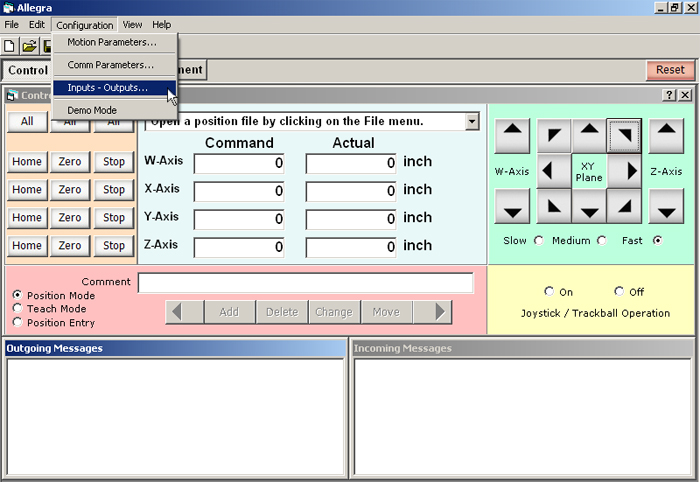The width and height of the screenshot is (700, 482).
Task: Go to next position arrow button
Action: (433, 312)
